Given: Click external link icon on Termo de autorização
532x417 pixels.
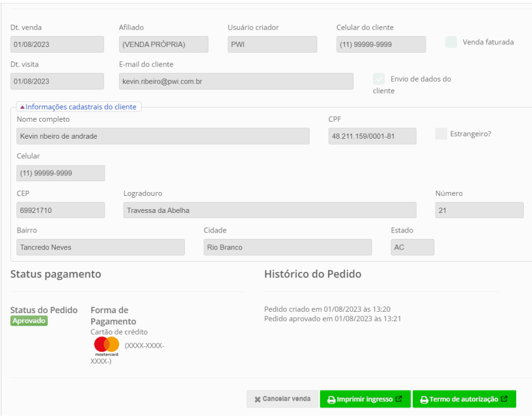Looking at the screenshot, I should tap(503, 399).
